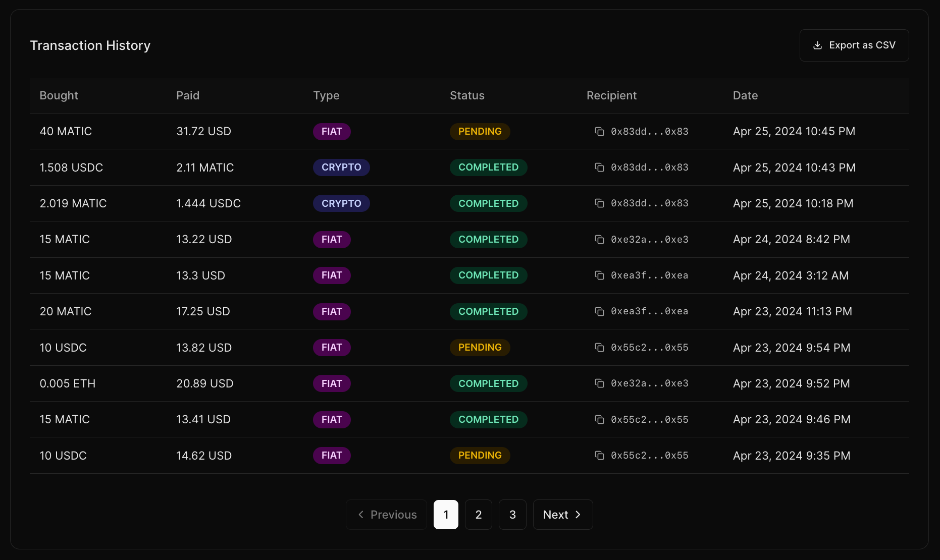
Task: Click the Type column header
Action: 326,95
